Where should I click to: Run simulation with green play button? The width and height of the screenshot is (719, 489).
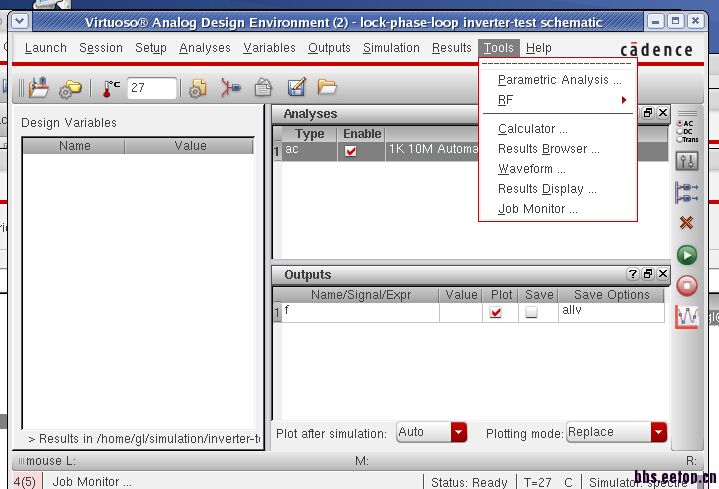686,255
